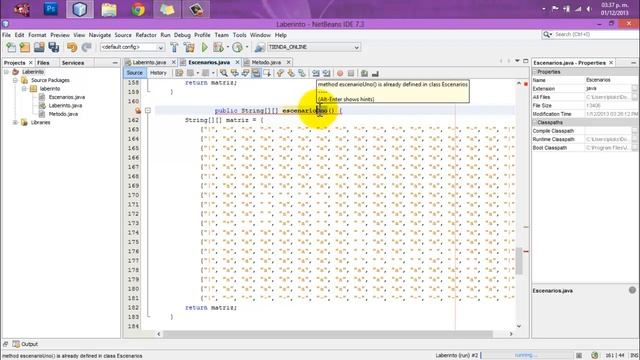Open the Debug Project dropdown arrow
Image resolution: width=640 pixels, height=360 pixels.
(x=227, y=47)
